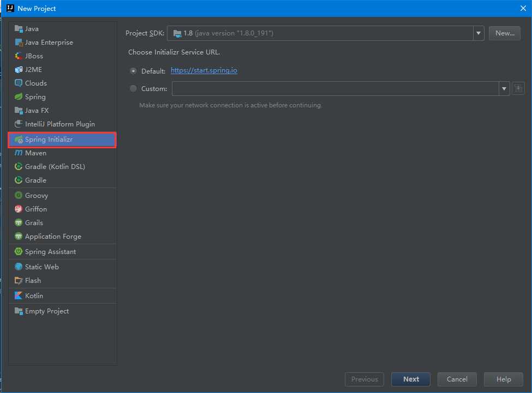Select the Maven m icon
Screen dimensions: 532x393
pyautogui.click(x=19, y=153)
